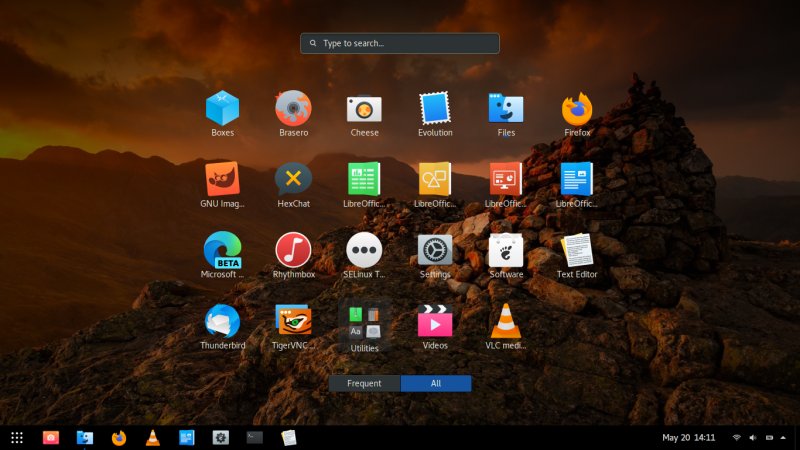Toggle the applications grid button in taskbar
This screenshot has width=800, height=450.
[17, 438]
